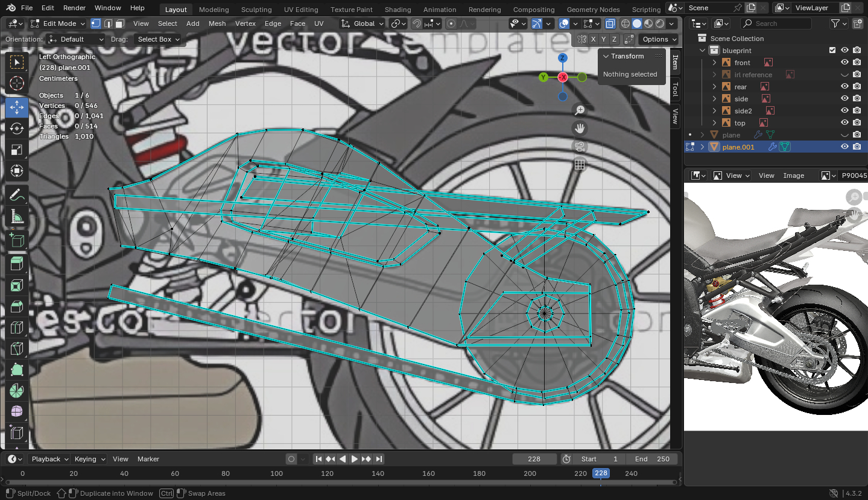
Task: Pick the Scale tool
Action: tap(17, 150)
